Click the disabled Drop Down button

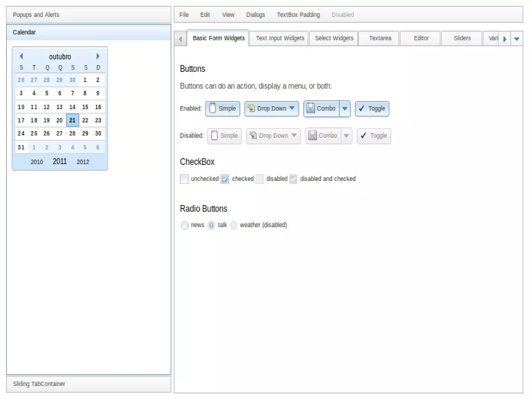click(274, 136)
